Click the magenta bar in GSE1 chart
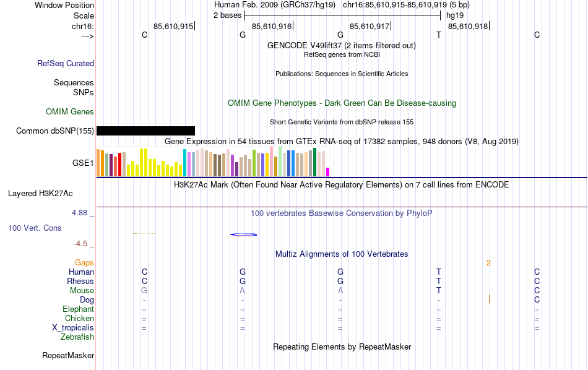The width and height of the screenshot is (588, 370). pyautogui.click(x=328, y=172)
